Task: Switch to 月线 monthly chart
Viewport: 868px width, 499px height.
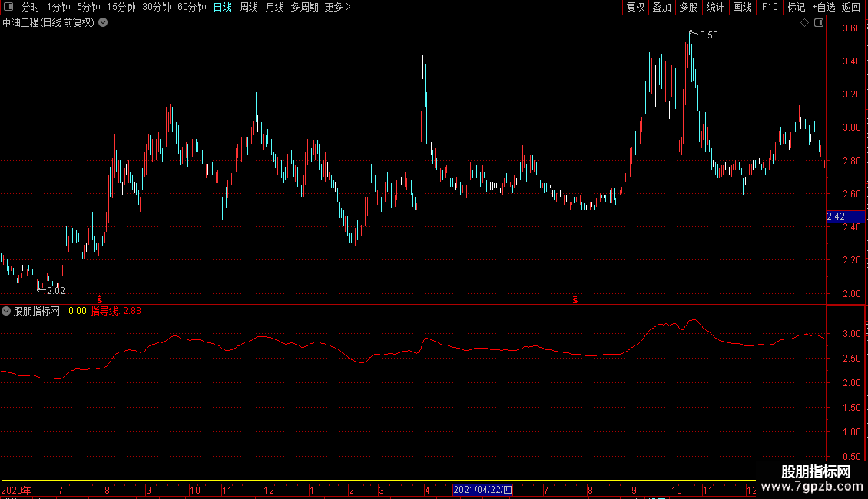Action: (274, 7)
